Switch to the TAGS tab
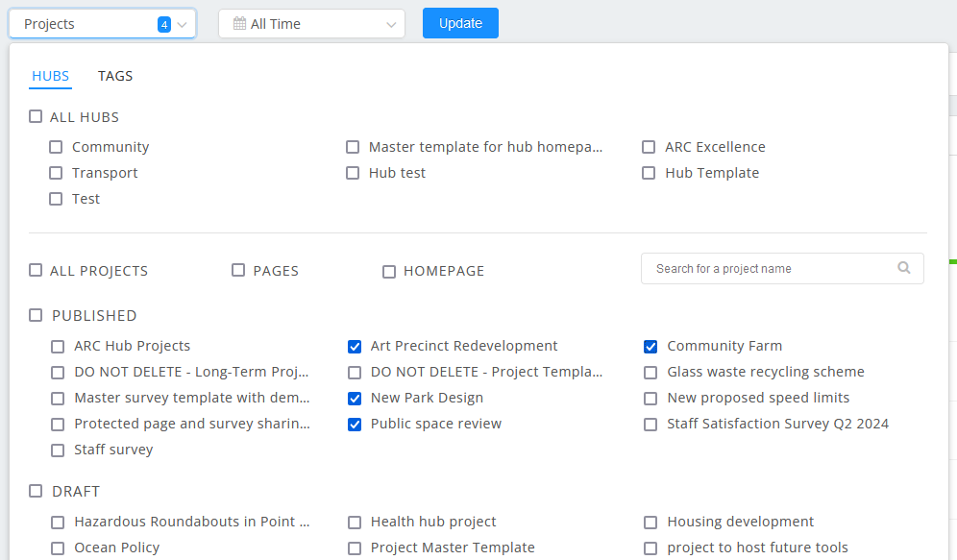The height and width of the screenshot is (560, 957). [x=115, y=76]
